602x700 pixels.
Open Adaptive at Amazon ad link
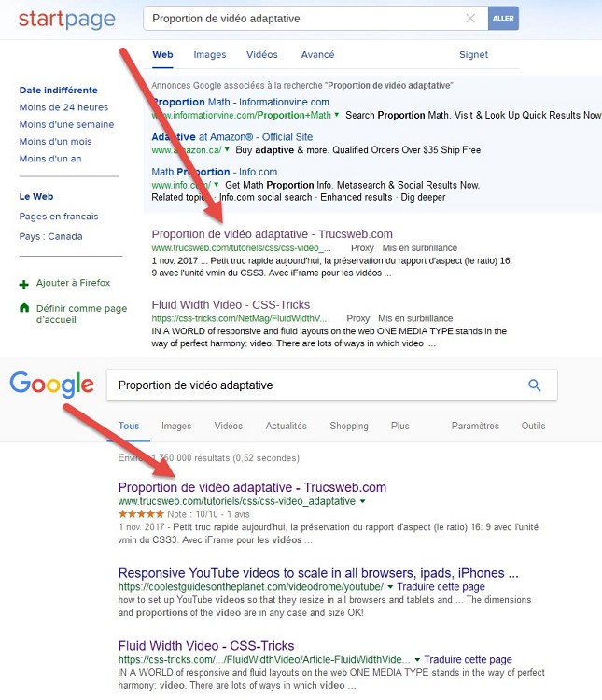click(231, 136)
